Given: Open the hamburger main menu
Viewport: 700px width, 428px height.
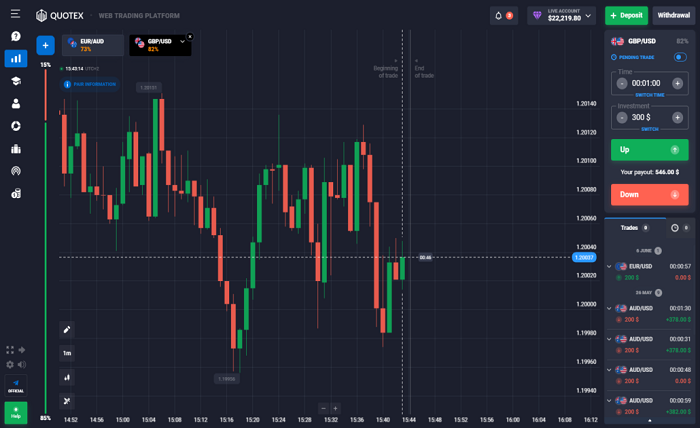Looking at the screenshot, I should click(x=15, y=15).
